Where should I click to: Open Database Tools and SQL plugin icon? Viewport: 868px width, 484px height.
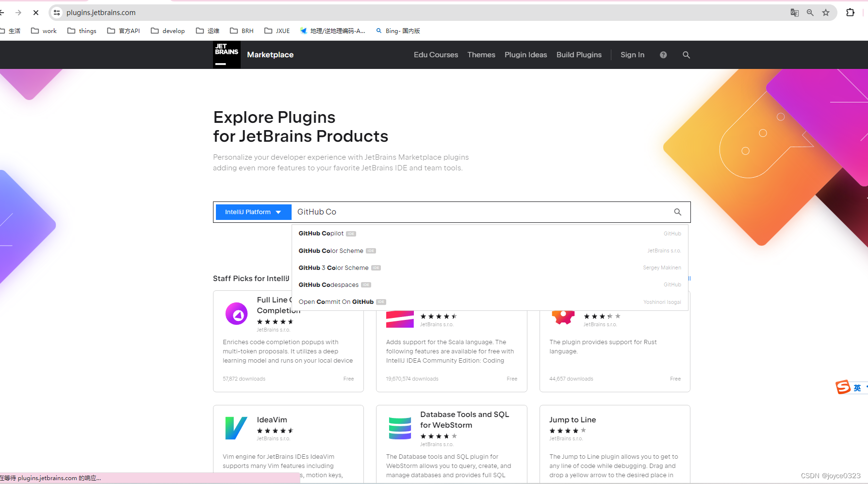click(x=400, y=428)
